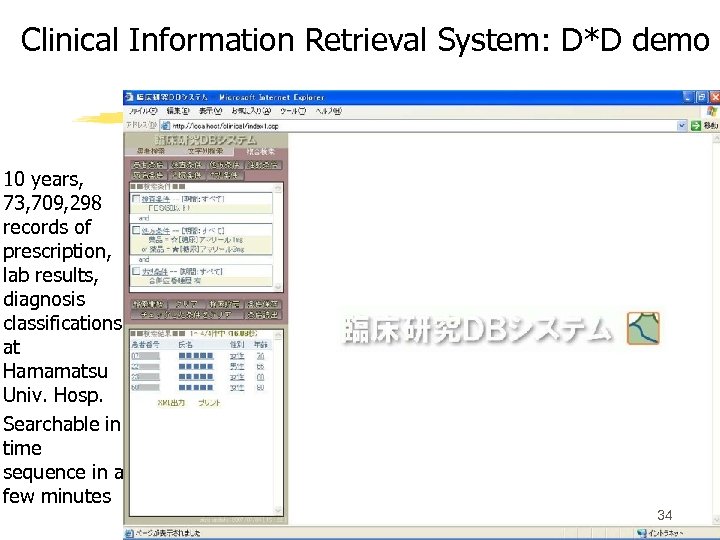Image resolution: width=720 pixels, height=540 pixels.
Task: Click the 性別 column header
Action: (x=237, y=344)
